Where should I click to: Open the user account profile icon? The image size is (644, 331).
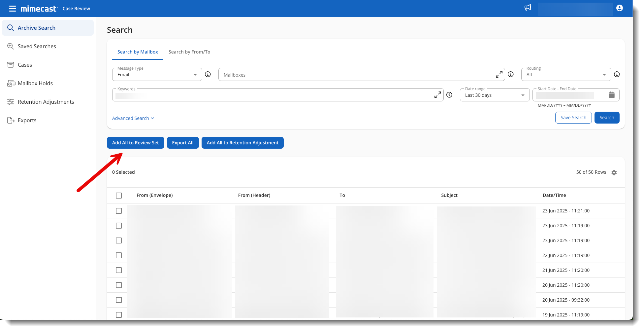[619, 8]
